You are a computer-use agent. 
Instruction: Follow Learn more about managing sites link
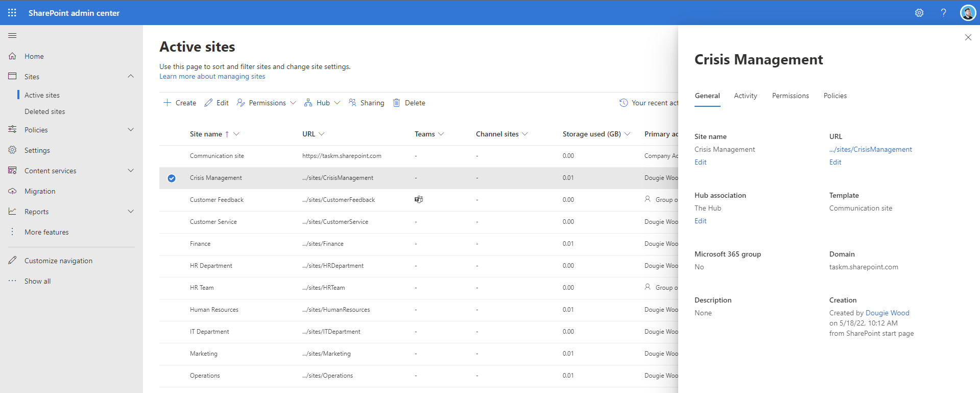pyautogui.click(x=212, y=76)
